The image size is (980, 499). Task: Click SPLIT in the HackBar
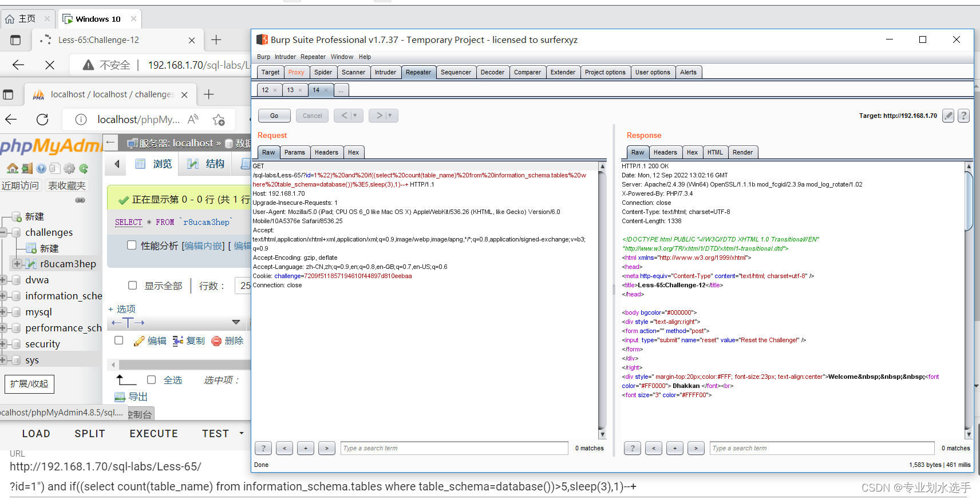pyautogui.click(x=90, y=434)
